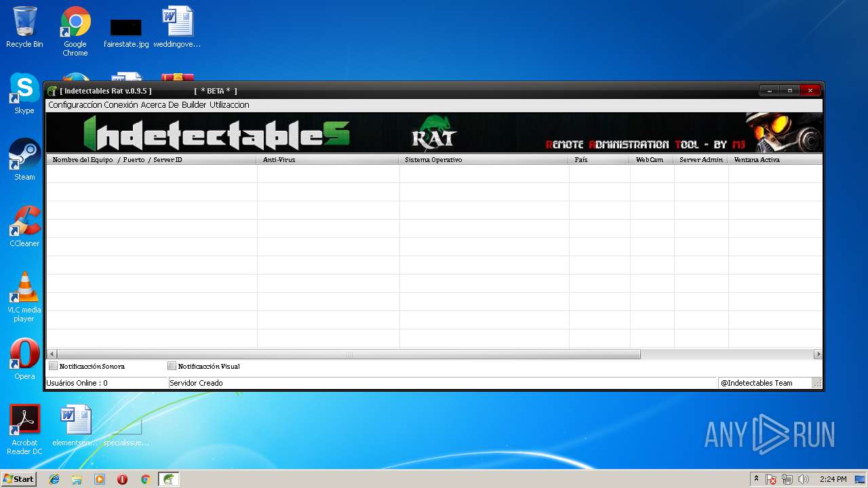Select the Google Chrome desktop shortcut
The width and height of the screenshot is (868, 488).
tap(75, 31)
